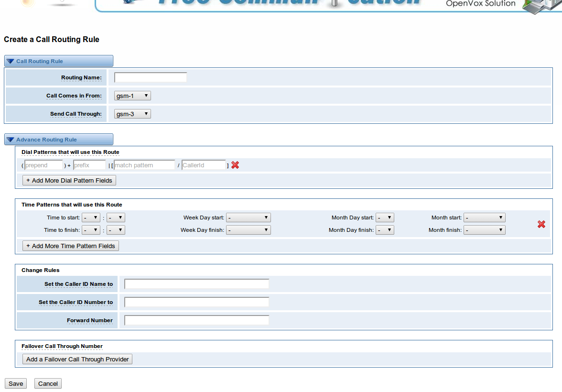Open the Time to finish hour dropdown
This screenshot has width=562, height=392.
(91, 230)
